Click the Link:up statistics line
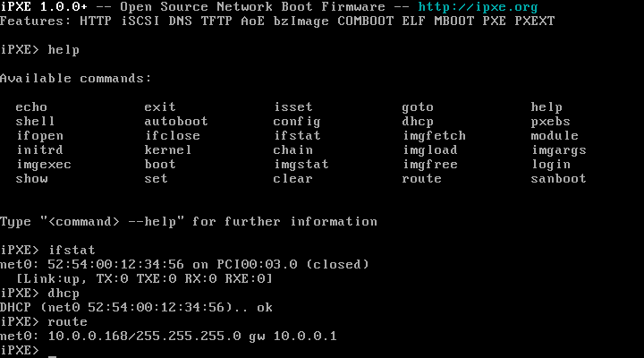The height and width of the screenshot is (358, 644). [x=145, y=278]
